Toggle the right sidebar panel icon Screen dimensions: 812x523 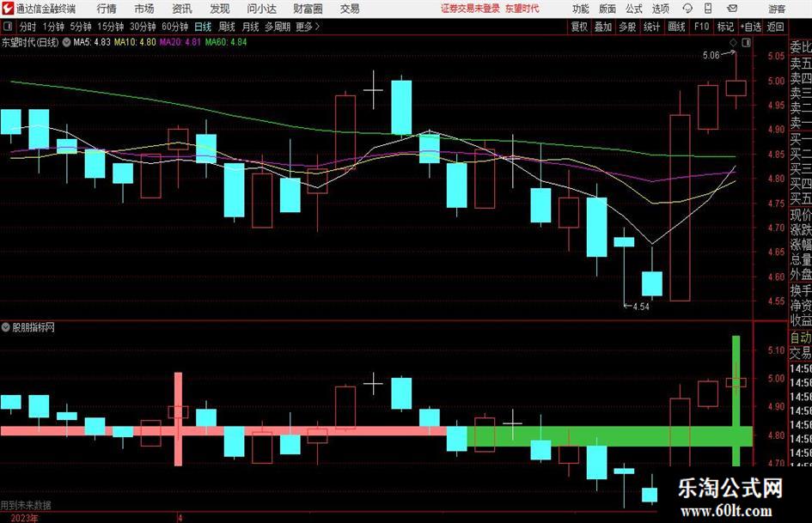[746, 43]
